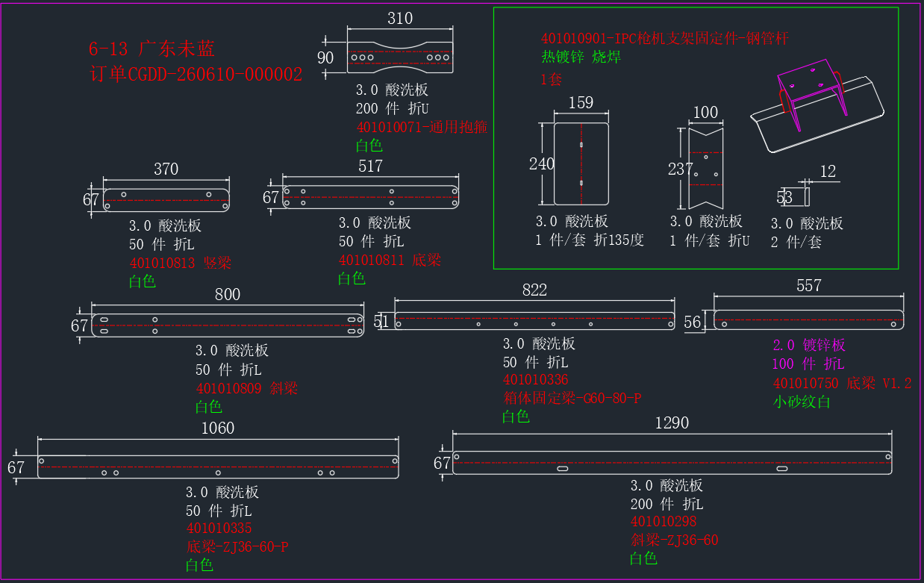Click the 401010071 universal clamp label
Image resolution: width=924 pixels, height=583 pixels.
click(x=422, y=127)
